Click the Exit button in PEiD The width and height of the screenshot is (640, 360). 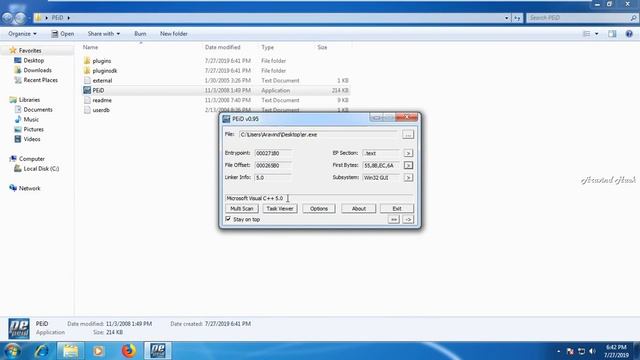tap(397, 209)
